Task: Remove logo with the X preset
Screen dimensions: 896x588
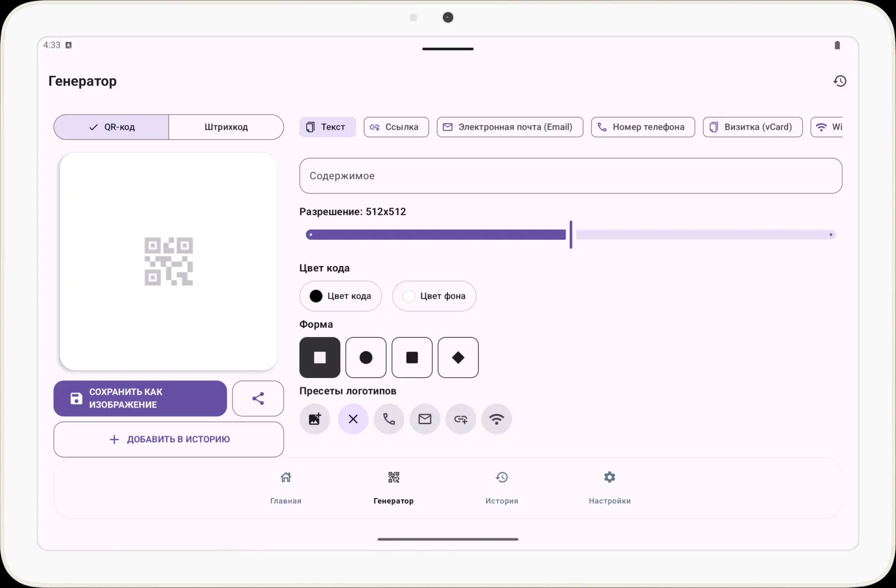Action: point(353,419)
